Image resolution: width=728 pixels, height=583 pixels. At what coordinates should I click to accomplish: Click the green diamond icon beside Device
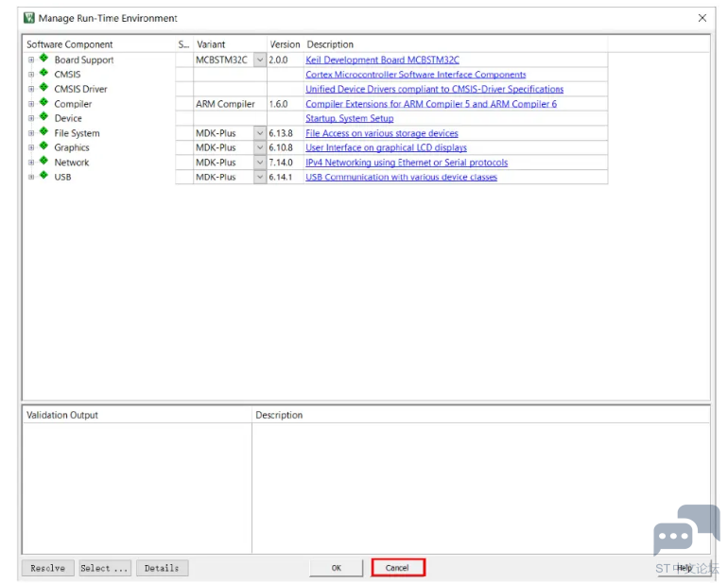click(x=43, y=116)
